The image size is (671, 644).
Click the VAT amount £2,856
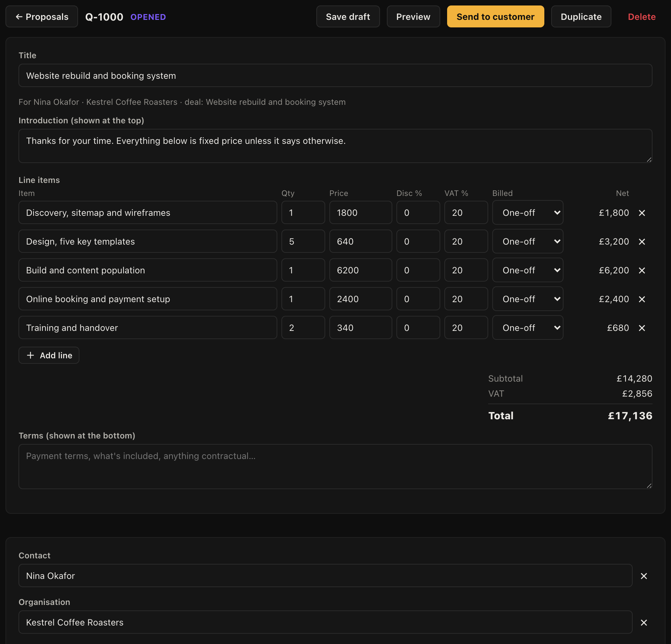(637, 394)
